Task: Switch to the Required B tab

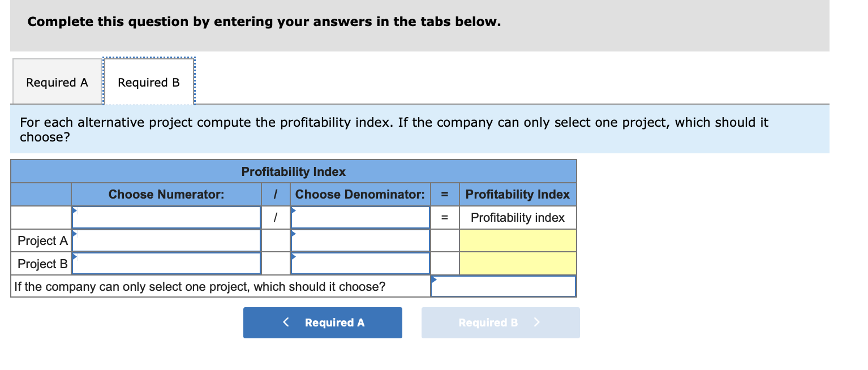Action: [148, 81]
